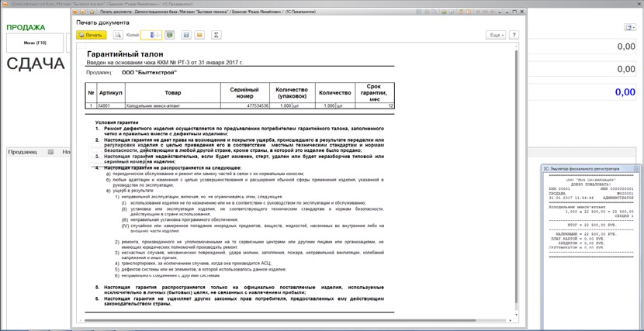Go forward with the title bar arrow button
644x331 pixels.
[x=83, y=12]
